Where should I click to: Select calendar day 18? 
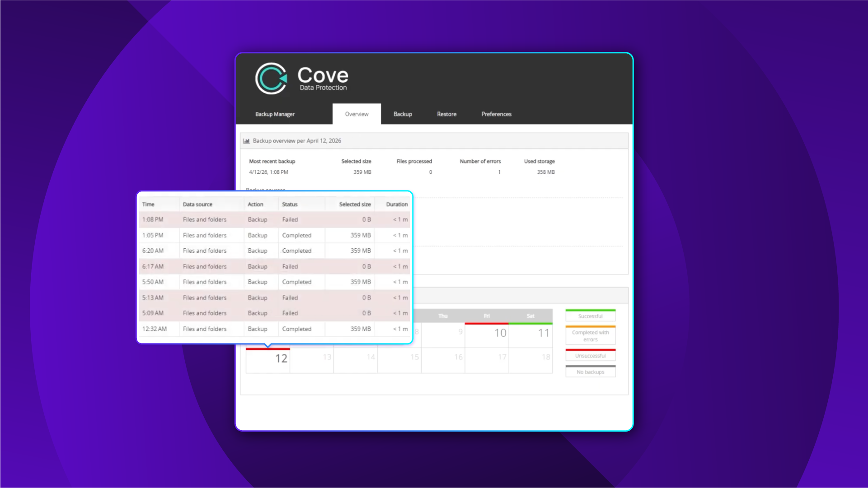pyautogui.click(x=530, y=360)
